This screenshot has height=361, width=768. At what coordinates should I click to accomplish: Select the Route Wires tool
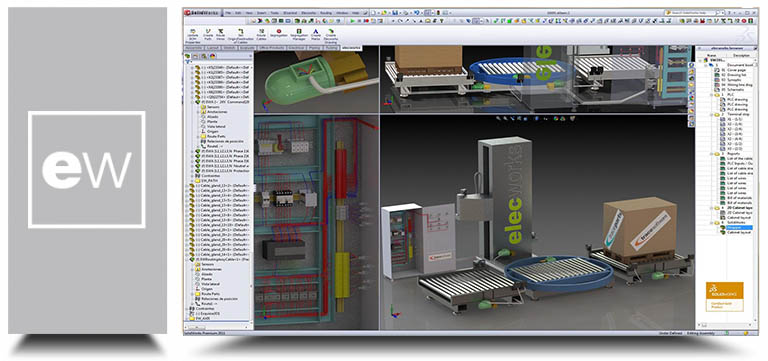pos(220,31)
